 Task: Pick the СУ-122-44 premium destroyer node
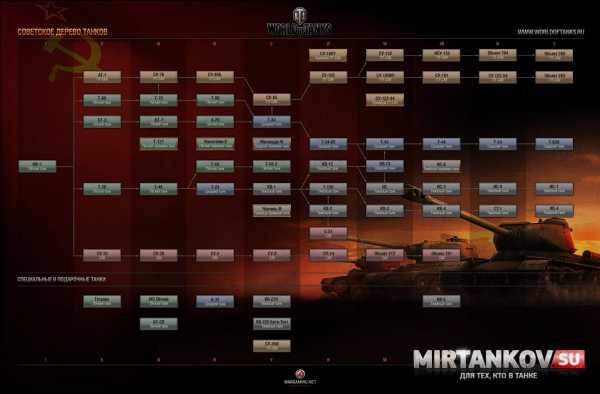(385, 99)
